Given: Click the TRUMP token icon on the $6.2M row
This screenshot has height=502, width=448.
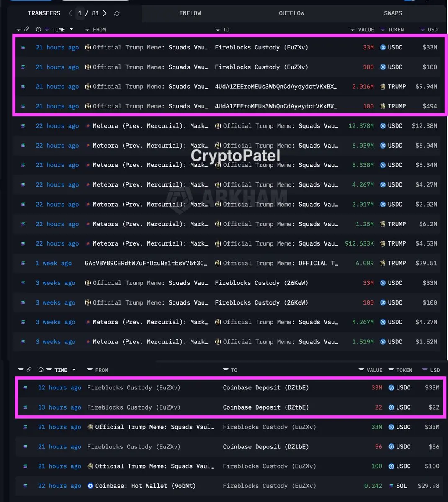Looking at the screenshot, I should point(383,224).
